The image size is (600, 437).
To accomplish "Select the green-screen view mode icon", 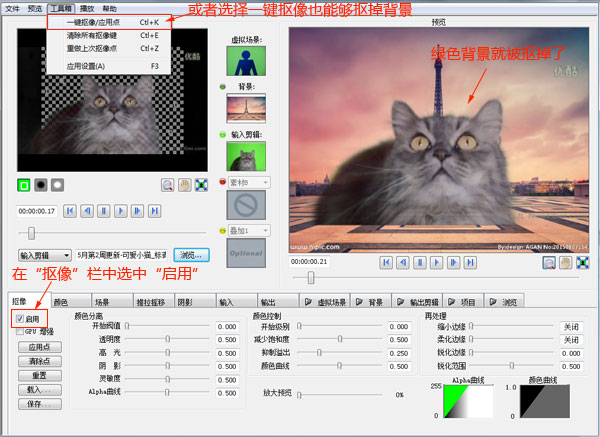I will (24, 186).
